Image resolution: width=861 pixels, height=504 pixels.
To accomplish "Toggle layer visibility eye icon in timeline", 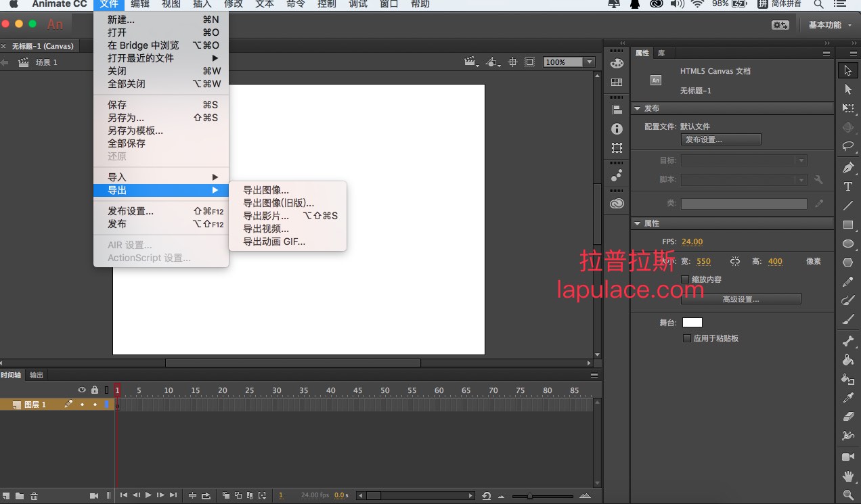I will pos(82,390).
